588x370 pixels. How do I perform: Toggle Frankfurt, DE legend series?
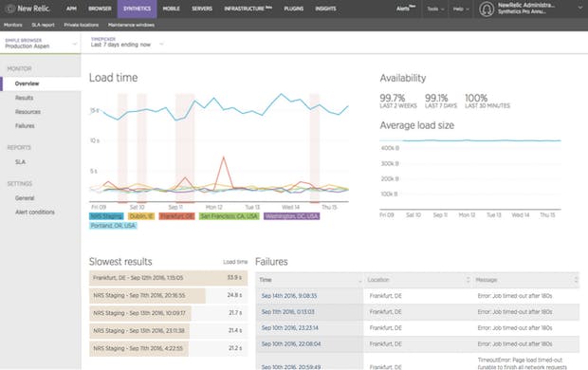pos(176,216)
